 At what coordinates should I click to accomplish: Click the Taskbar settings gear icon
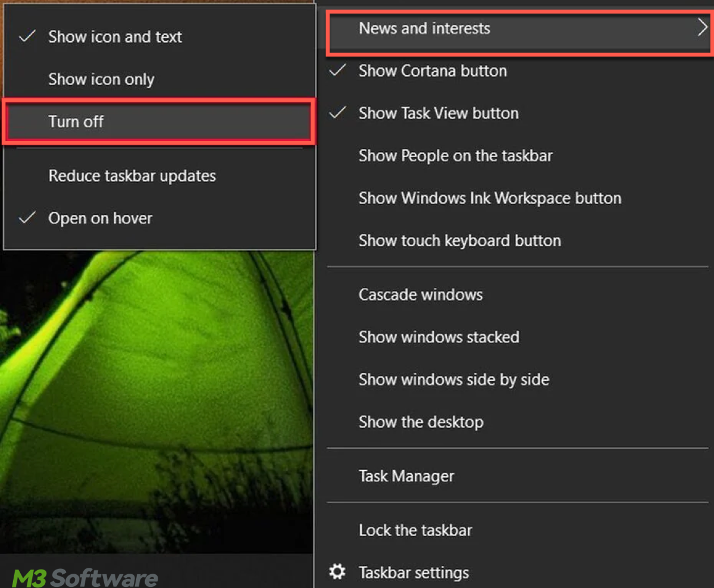[337, 573]
